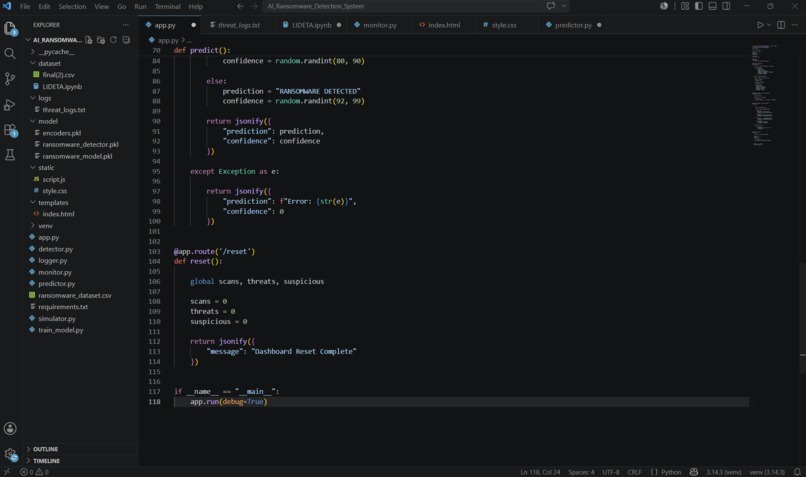Collapse the static folder

[x=46, y=168]
